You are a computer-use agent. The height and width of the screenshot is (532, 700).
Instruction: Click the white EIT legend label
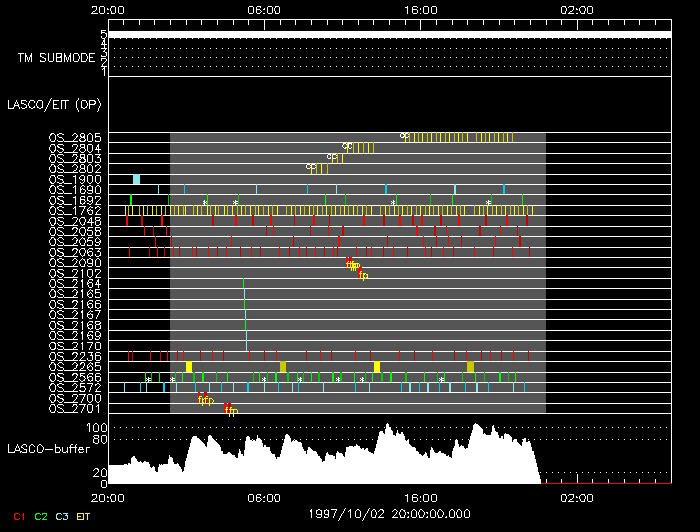point(84,516)
